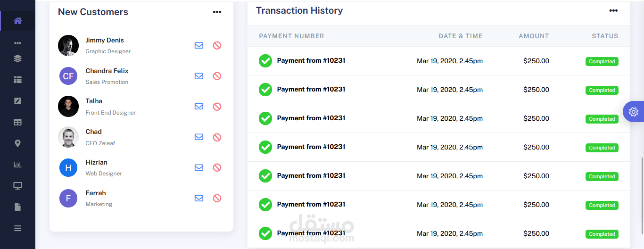Open the document file sidebar item
644x249 pixels.
pyautogui.click(x=17, y=207)
